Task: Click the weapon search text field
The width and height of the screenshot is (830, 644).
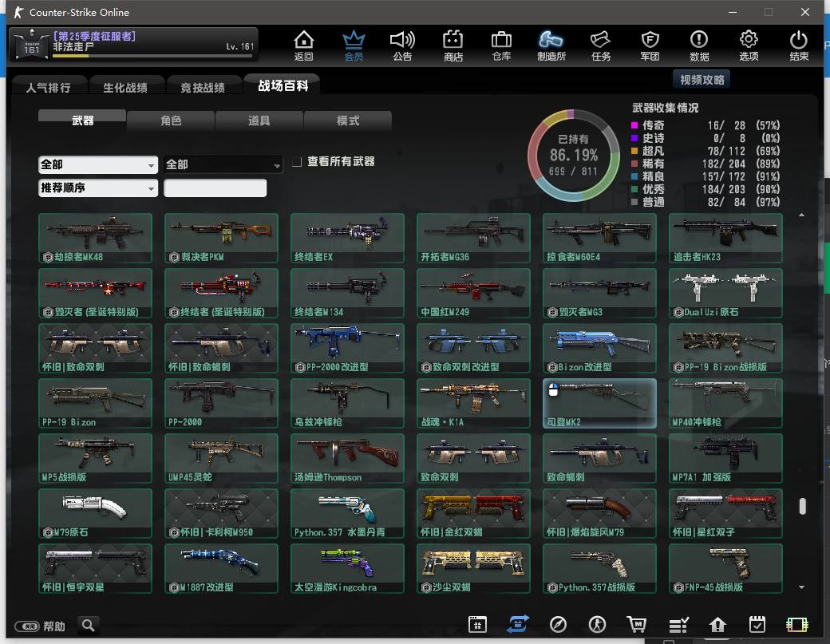Action: 215,188
